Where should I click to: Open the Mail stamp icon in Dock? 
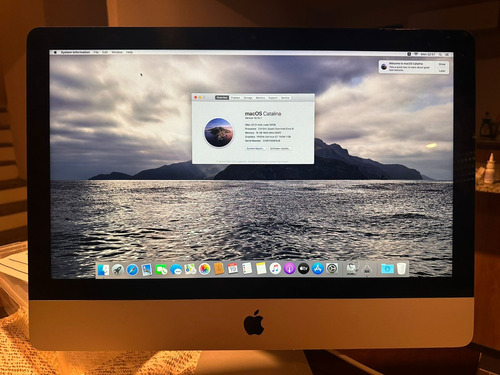147,269
